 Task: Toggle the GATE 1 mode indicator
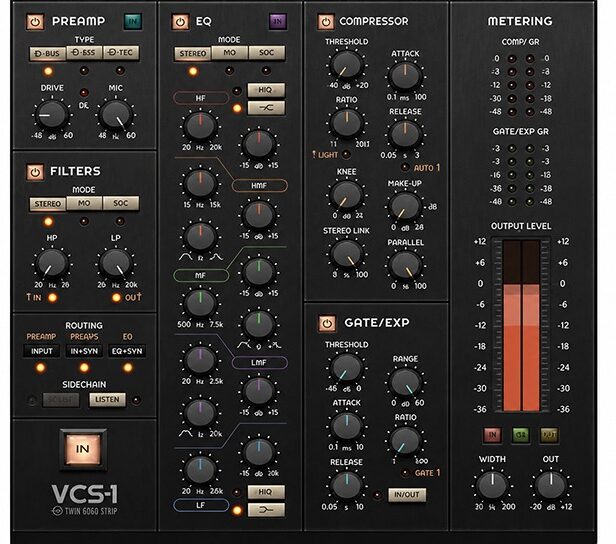pyautogui.click(x=405, y=473)
